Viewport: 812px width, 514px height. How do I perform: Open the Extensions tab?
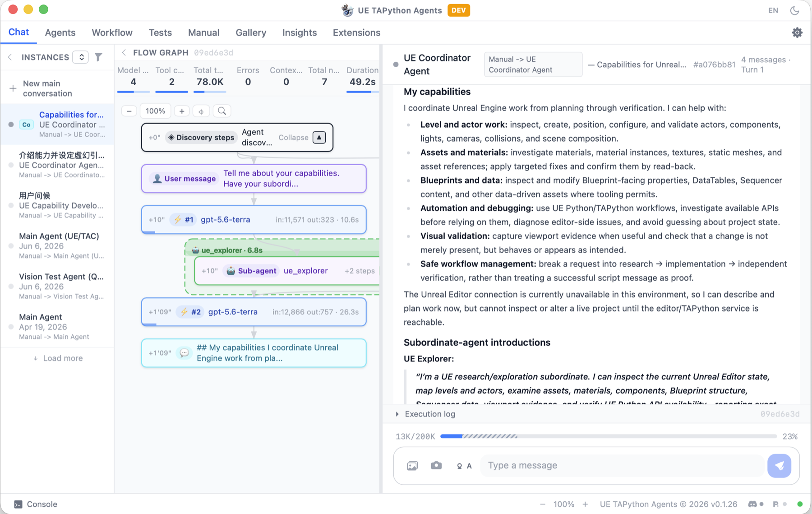pyautogui.click(x=356, y=32)
